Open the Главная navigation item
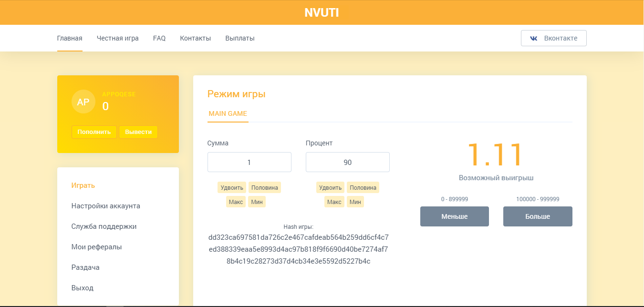 (70, 38)
